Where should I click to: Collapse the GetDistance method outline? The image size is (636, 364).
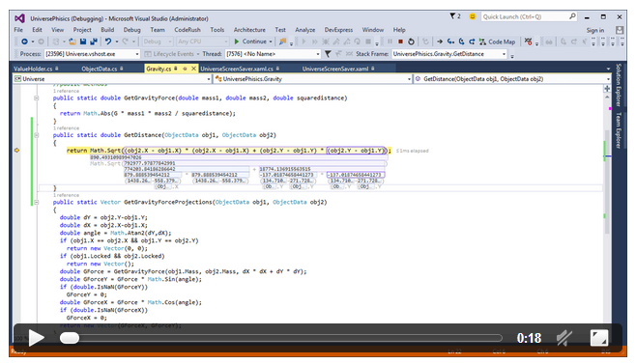coord(37,135)
